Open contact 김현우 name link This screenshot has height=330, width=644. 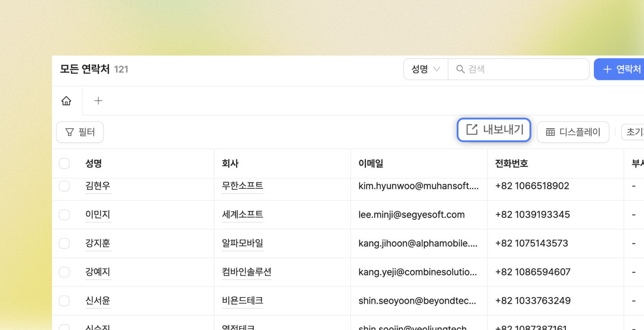coord(98,186)
